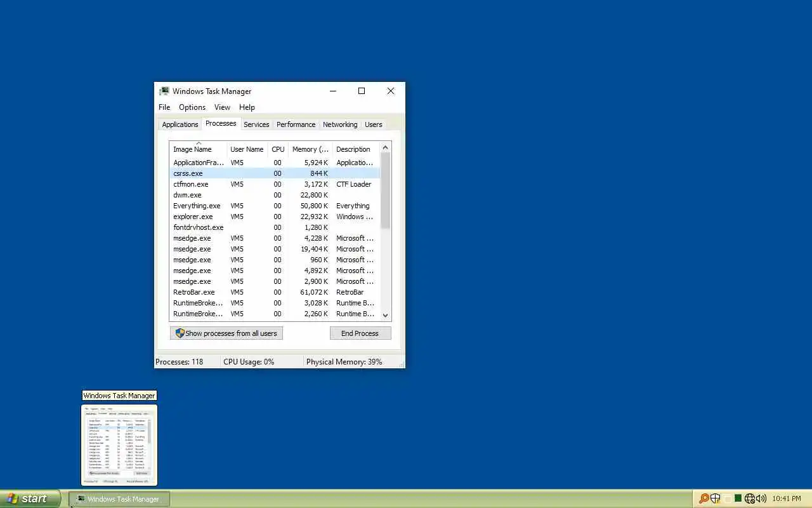The width and height of the screenshot is (812, 508).
Task: Click the End Process button
Action: point(360,333)
